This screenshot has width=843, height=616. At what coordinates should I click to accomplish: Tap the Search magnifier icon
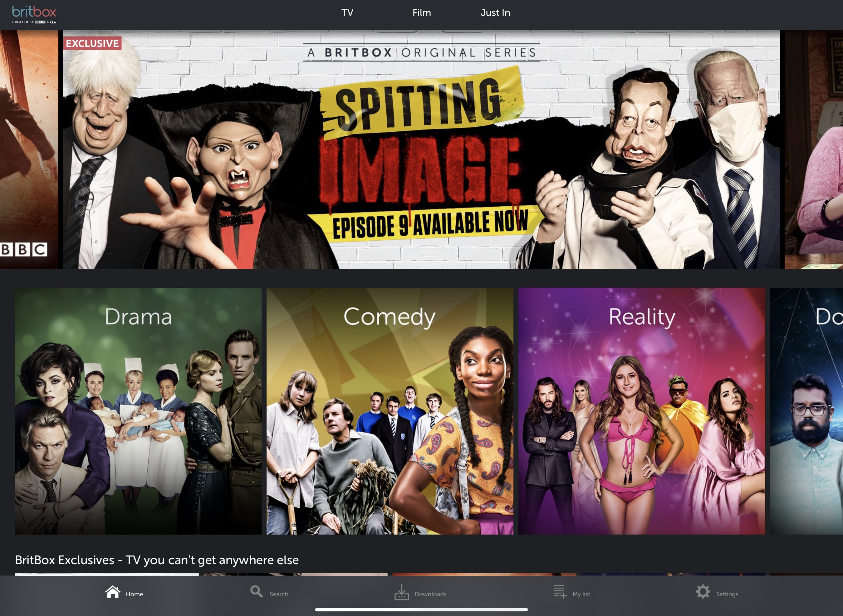[x=256, y=591]
